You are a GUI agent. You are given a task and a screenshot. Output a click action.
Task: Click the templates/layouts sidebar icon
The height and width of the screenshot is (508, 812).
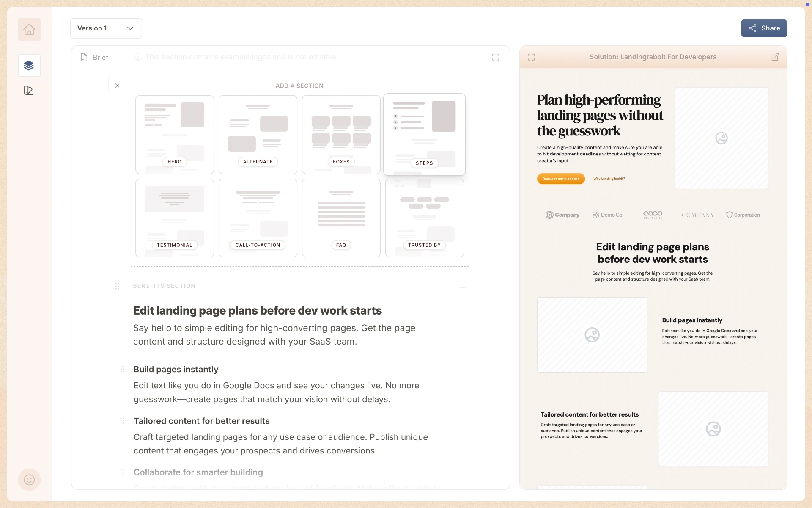click(29, 66)
